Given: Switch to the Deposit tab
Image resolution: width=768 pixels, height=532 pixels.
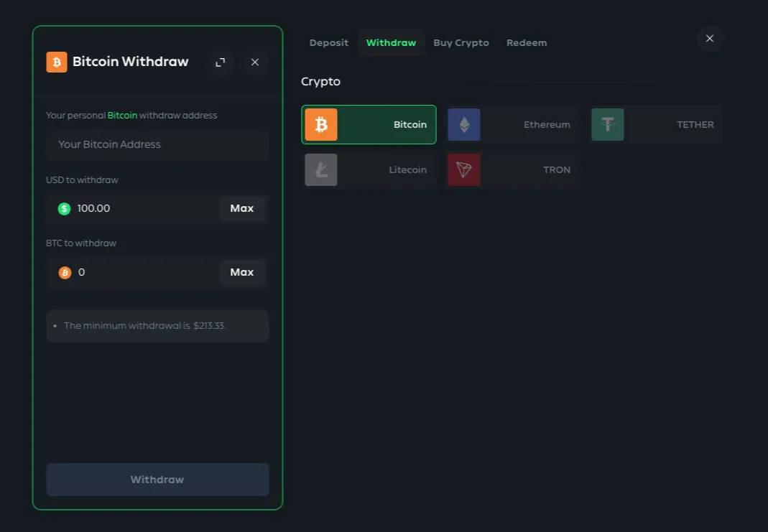Looking at the screenshot, I should point(328,42).
